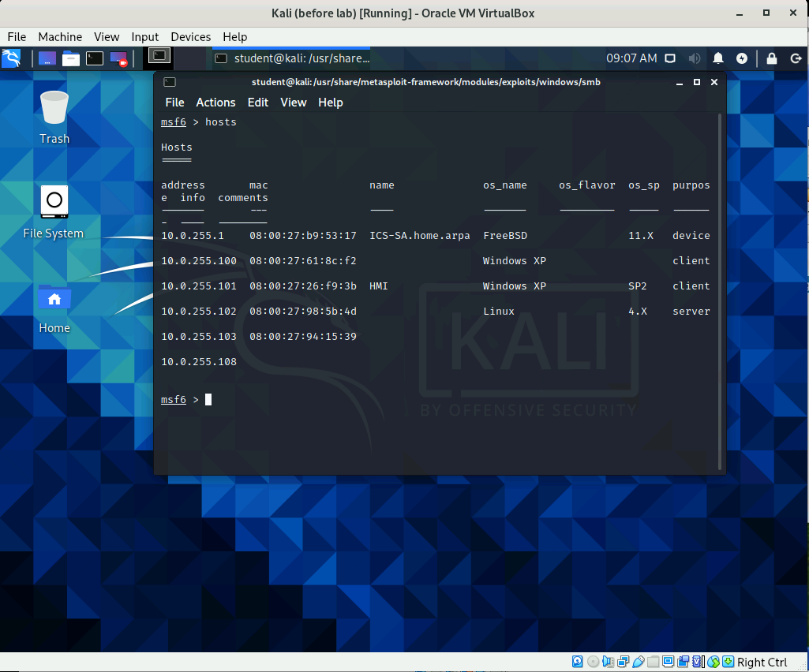Click the 09:07 AM panel clock
This screenshot has width=809, height=672.
coord(631,58)
